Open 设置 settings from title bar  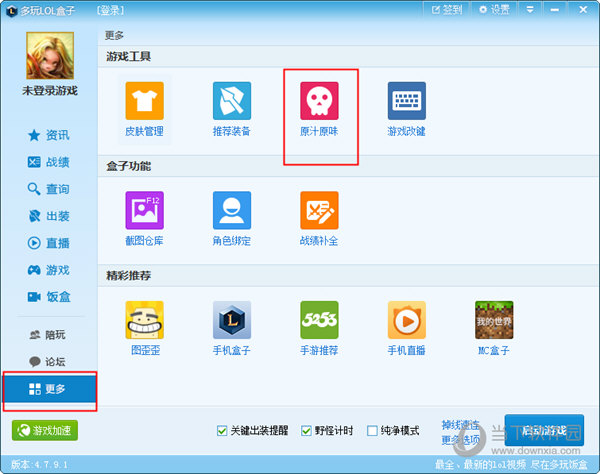tap(494, 10)
